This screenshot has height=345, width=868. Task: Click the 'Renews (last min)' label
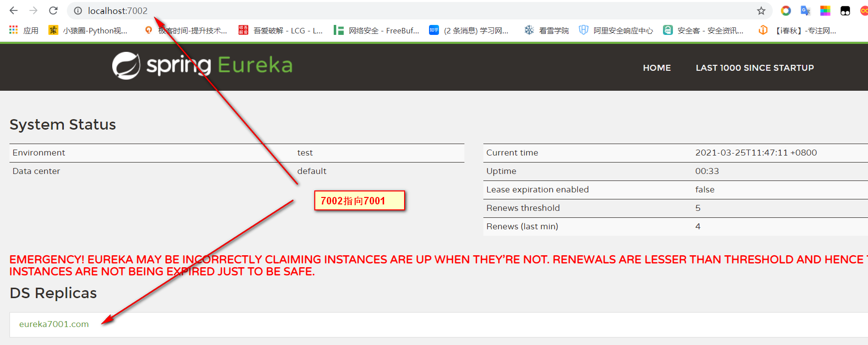522,226
